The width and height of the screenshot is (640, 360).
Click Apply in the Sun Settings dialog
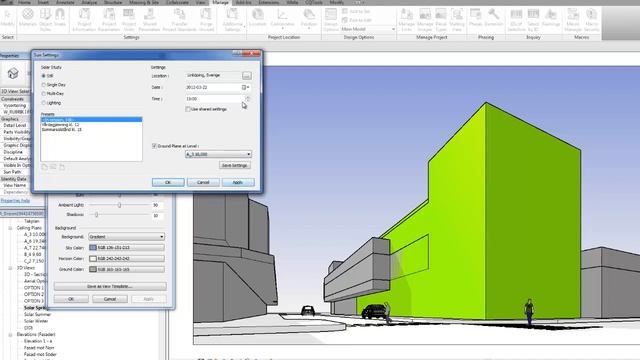click(238, 182)
